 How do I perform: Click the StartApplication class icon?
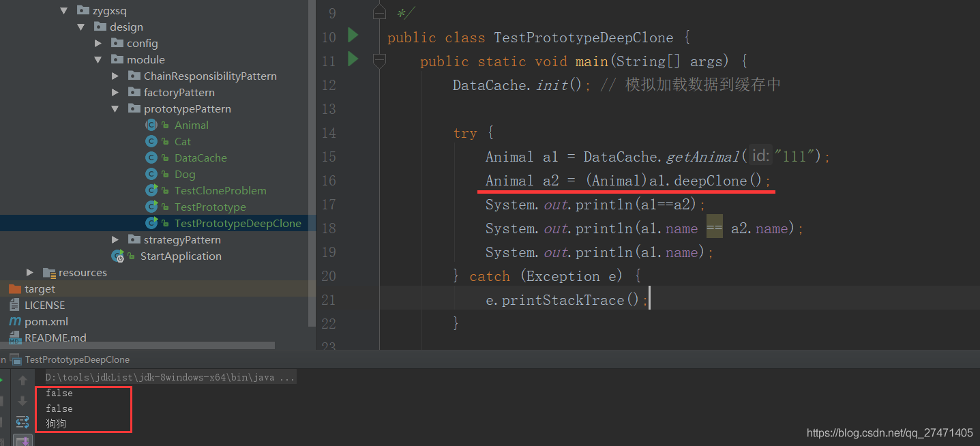click(x=119, y=256)
